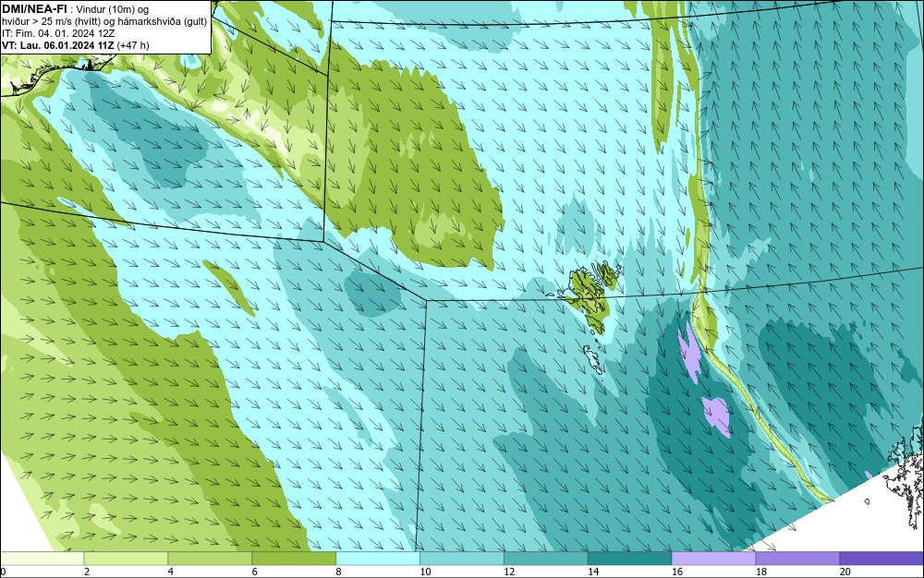
Task: Click the main Faroe Islands landmass on the map
Action: pyautogui.click(x=590, y=297)
